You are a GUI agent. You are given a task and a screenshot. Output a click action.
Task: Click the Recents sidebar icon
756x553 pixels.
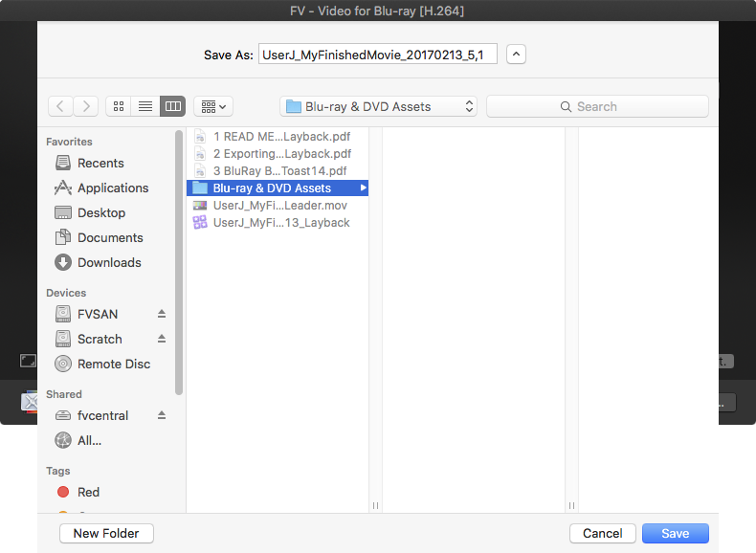(x=63, y=163)
